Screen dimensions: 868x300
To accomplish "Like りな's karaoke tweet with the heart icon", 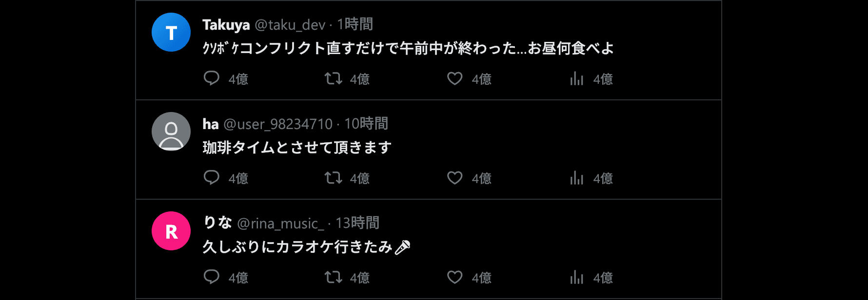I will tap(455, 277).
